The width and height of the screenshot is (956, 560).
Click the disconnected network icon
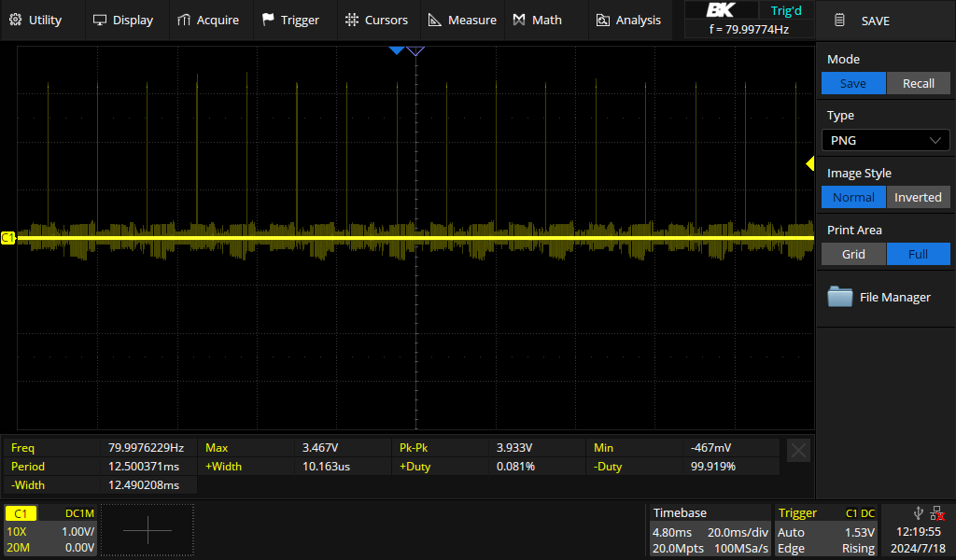tap(937, 512)
